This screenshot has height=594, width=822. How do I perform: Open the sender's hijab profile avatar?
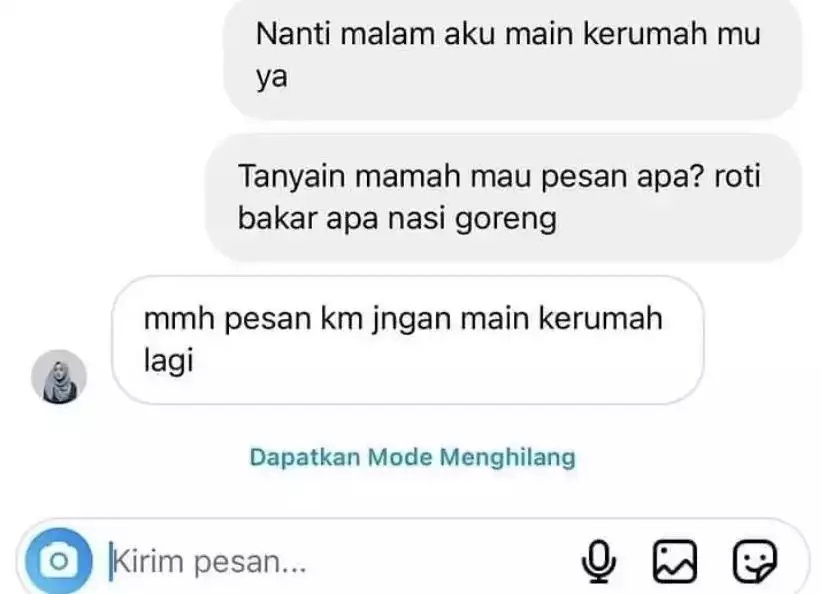click(59, 376)
